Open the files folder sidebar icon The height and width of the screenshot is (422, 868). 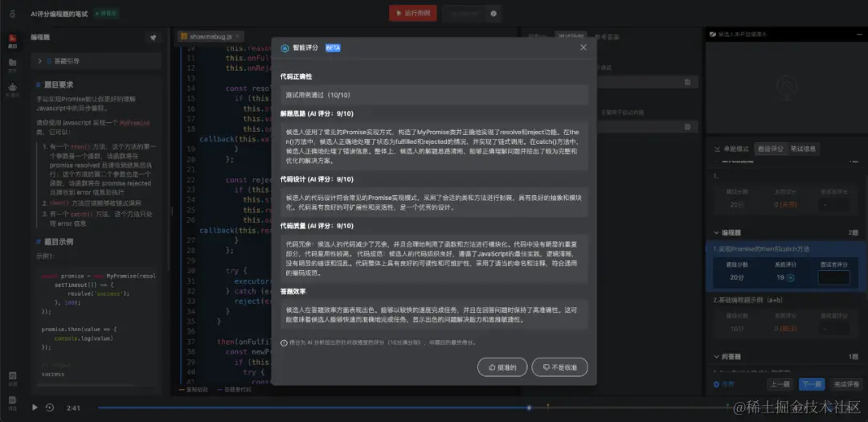[x=12, y=65]
